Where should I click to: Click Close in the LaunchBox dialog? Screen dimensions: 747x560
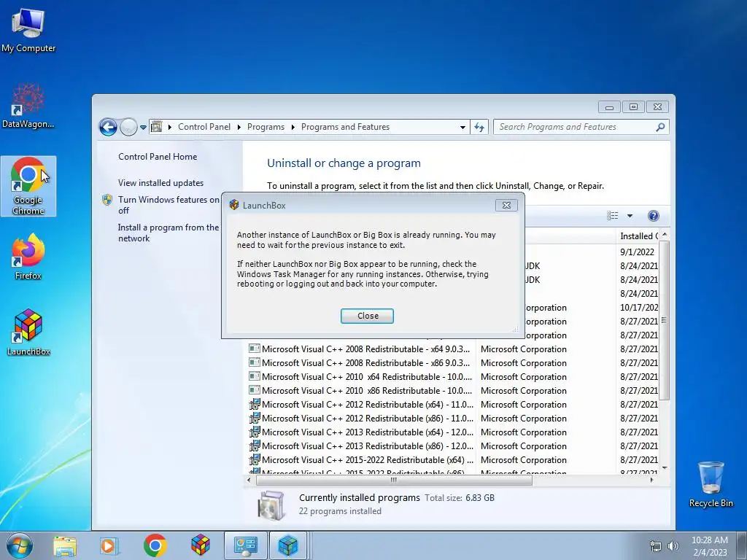(368, 316)
